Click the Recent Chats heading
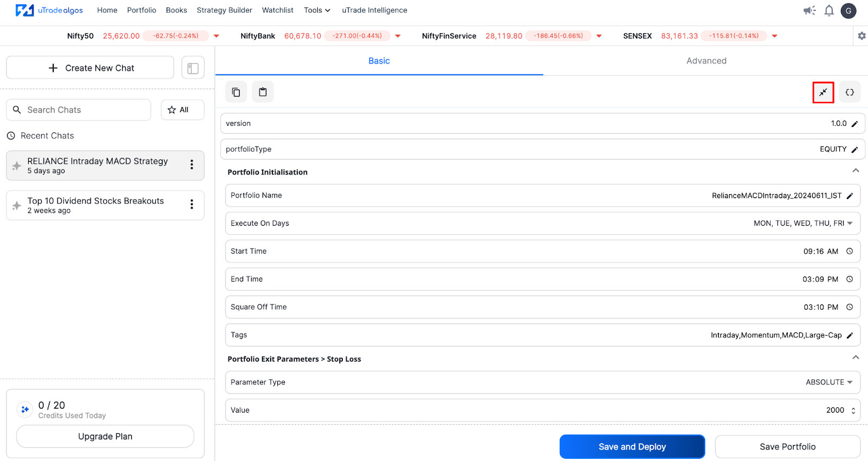Viewport: 868px width, 461px height. point(47,136)
